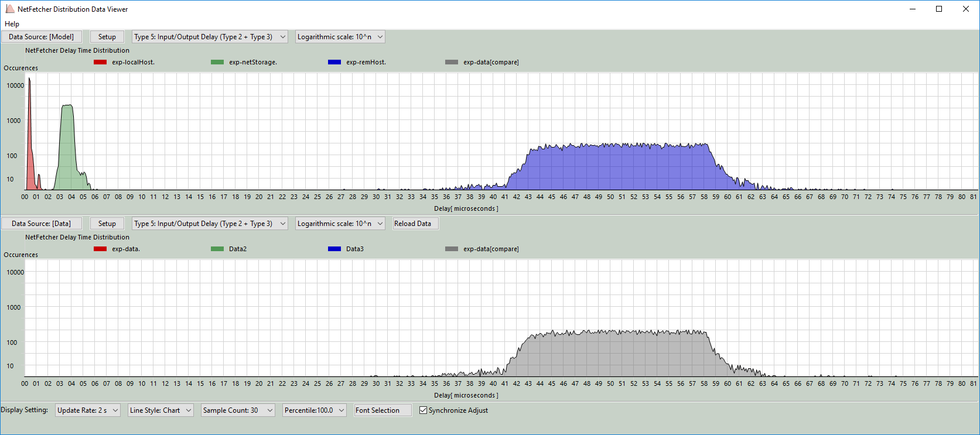
Task: Click the NetFetcher application icon in the title bar
Action: coord(9,9)
